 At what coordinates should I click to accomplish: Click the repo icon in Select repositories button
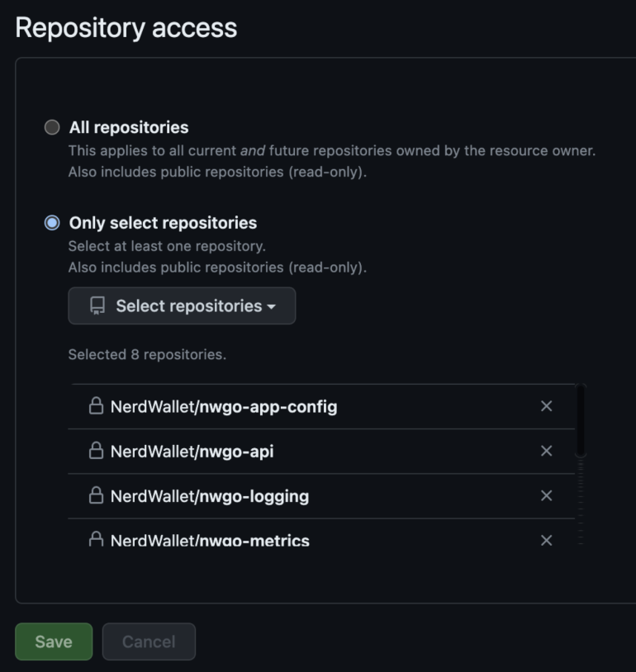[97, 306]
